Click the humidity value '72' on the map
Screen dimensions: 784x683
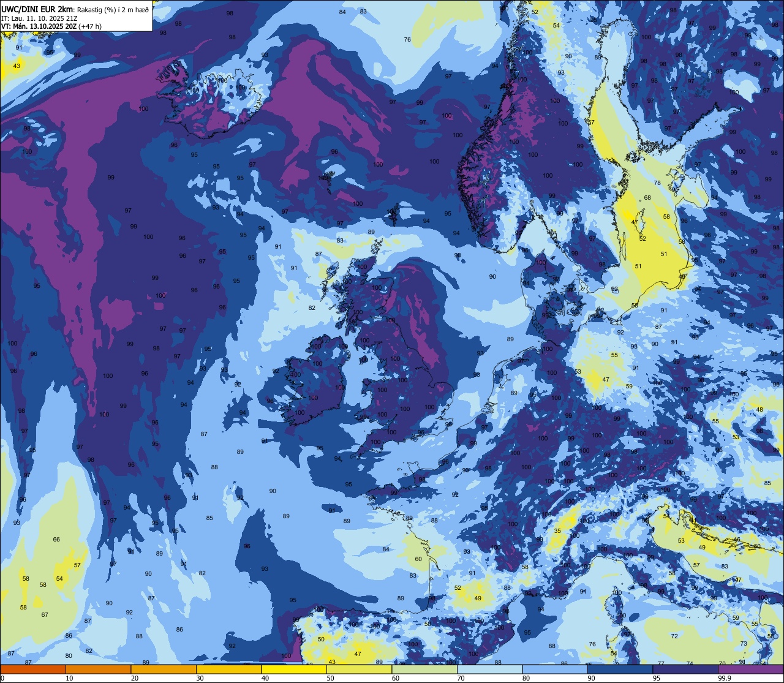pyautogui.click(x=674, y=636)
